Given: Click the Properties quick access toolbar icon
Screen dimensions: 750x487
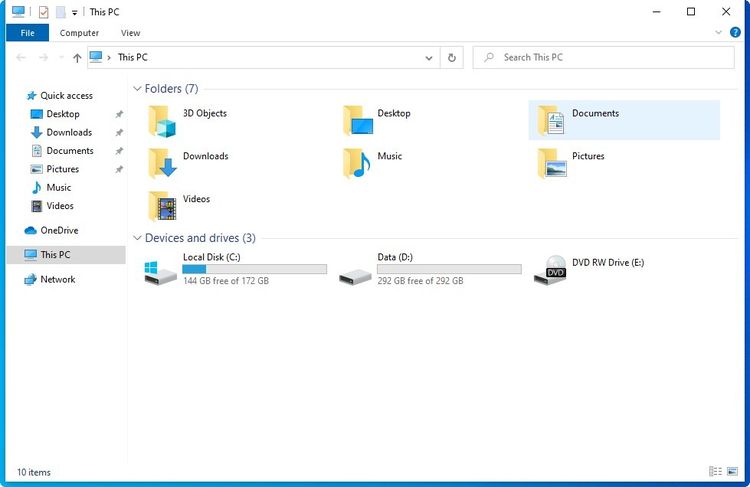Looking at the screenshot, I should tap(43, 12).
